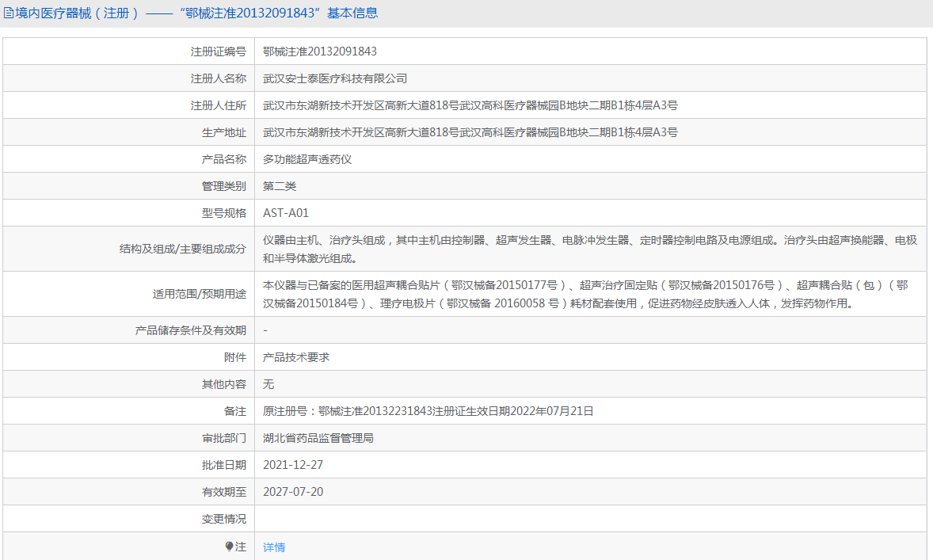
Task: Click intended-use text starting 本仪器与已备案的
Action: click(585, 294)
